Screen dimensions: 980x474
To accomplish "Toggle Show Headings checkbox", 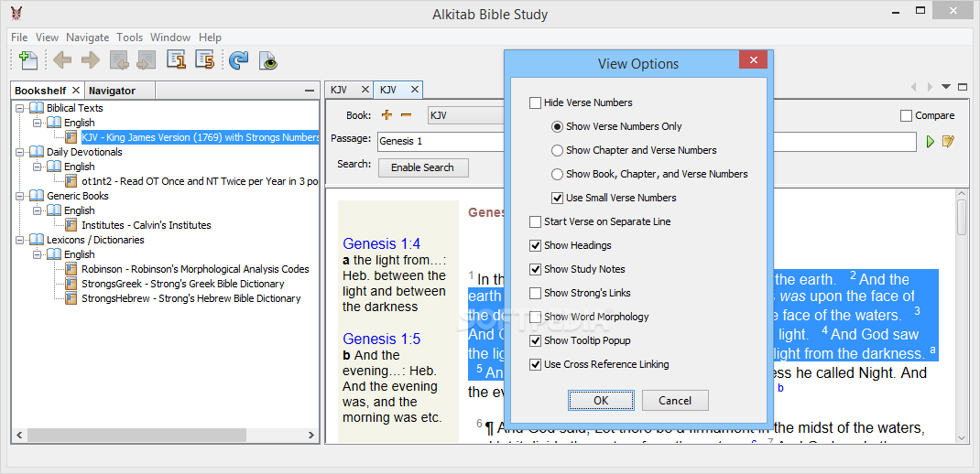I will [x=535, y=245].
